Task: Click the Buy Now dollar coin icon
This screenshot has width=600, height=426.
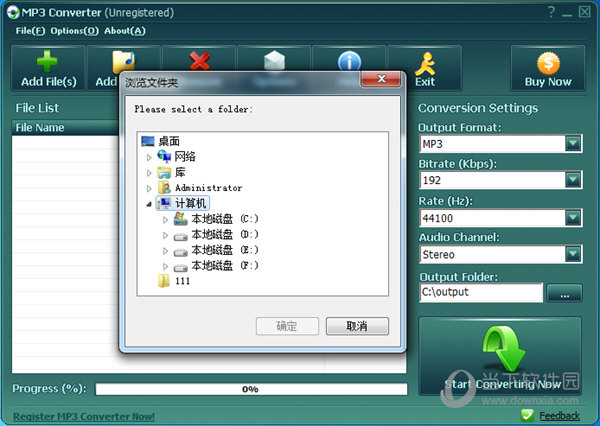Action: pos(548,63)
